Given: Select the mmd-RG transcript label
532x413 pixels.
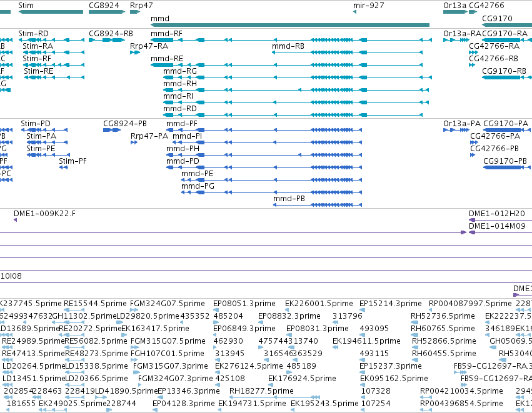Looking at the screenshot, I should (x=180, y=71).
